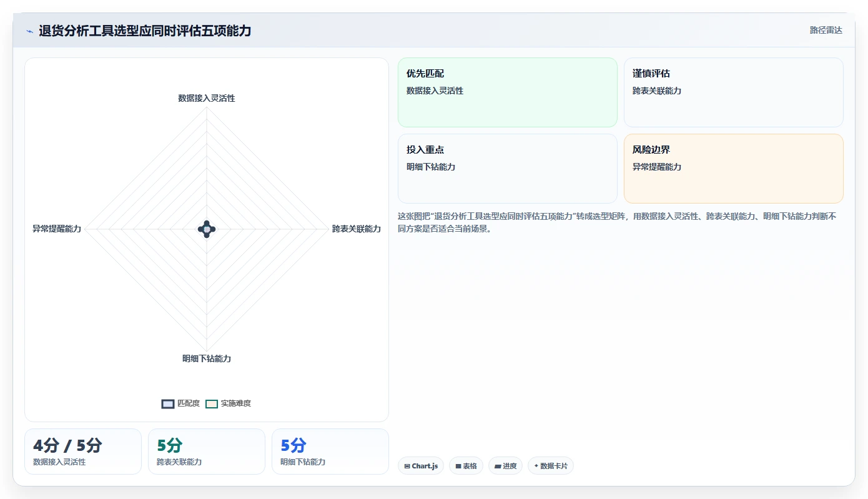The width and height of the screenshot is (868, 499).
Task: Click the 表格 tag chip
Action: click(466, 466)
